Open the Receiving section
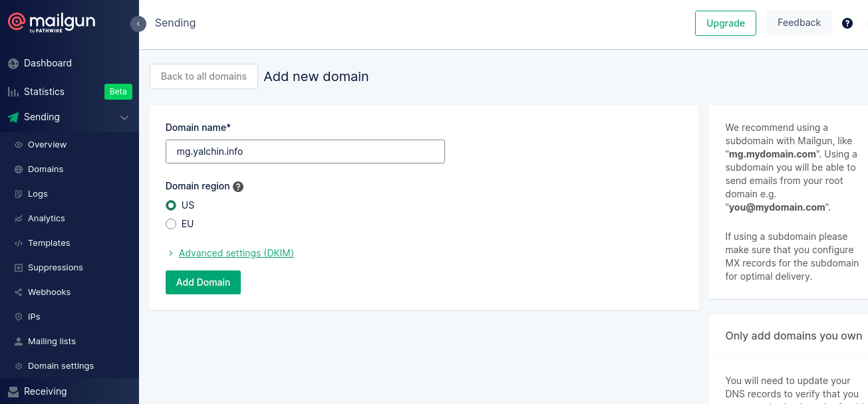This screenshot has height=404, width=868. [x=47, y=391]
